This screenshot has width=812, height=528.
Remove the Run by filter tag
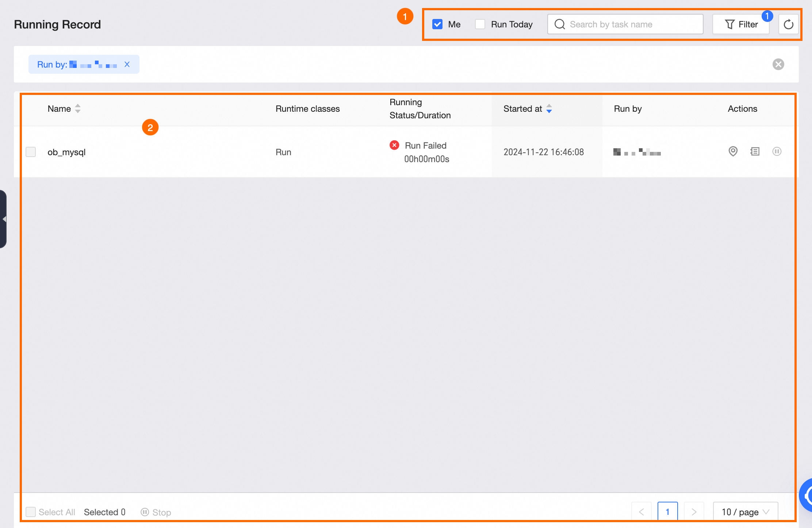coord(127,64)
